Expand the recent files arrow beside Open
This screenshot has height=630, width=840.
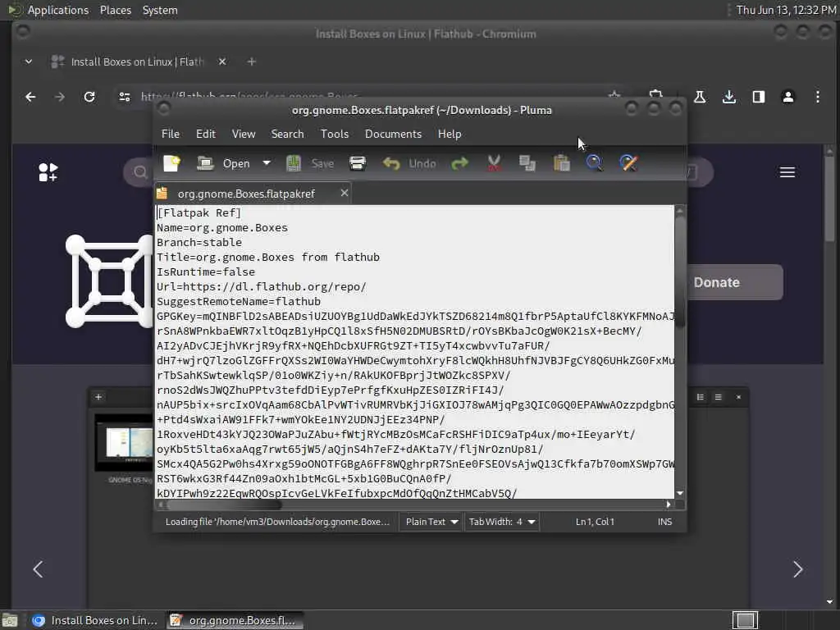[267, 163]
